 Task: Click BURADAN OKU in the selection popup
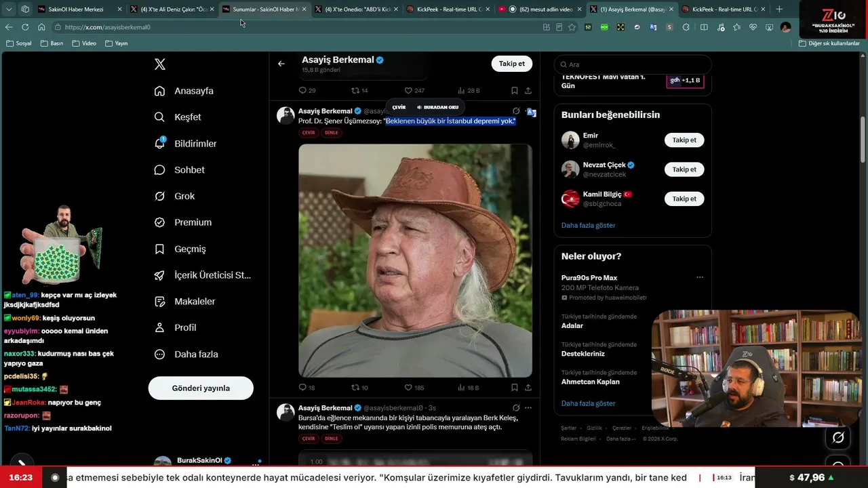438,107
